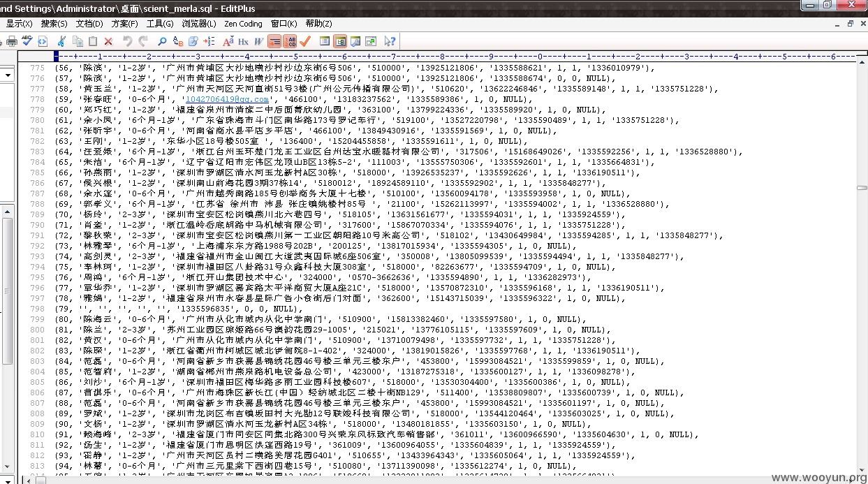The height and width of the screenshot is (484, 868).
Task: Click line number 790 in gutter
Action: [x=37, y=225]
